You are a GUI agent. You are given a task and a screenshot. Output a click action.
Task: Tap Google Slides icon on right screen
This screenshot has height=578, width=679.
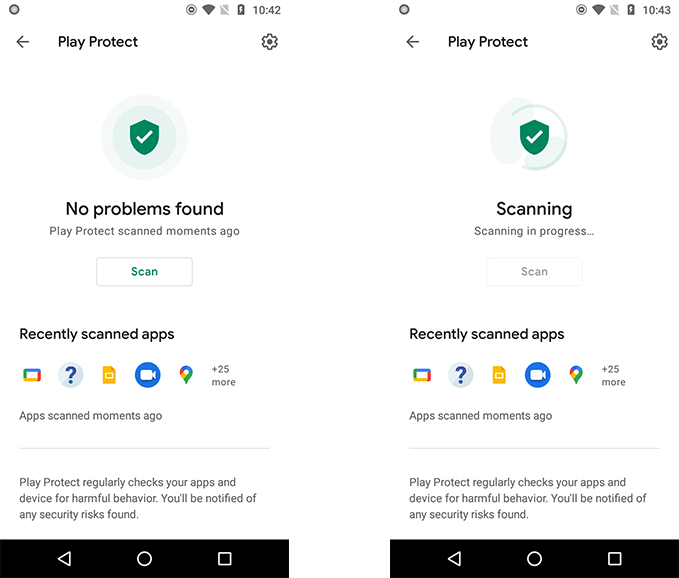(x=499, y=375)
